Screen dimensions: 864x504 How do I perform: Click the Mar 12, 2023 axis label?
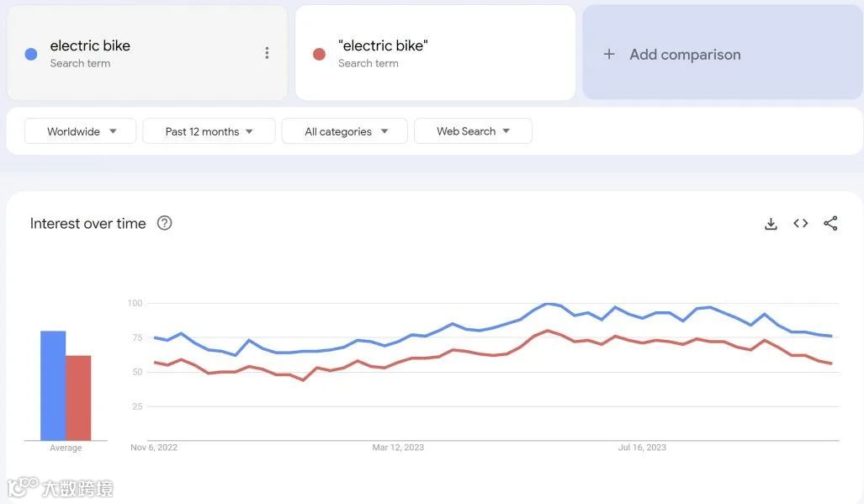click(x=397, y=447)
